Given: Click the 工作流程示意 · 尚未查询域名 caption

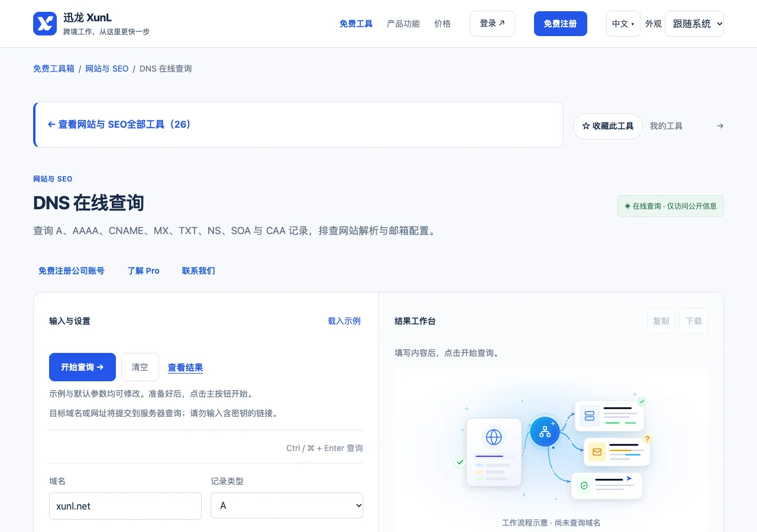Looking at the screenshot, I should point(551,523).
